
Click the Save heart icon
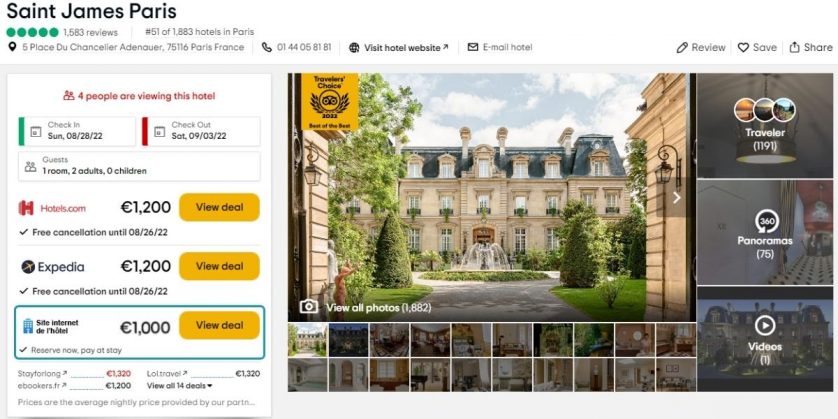click(743, 48)
